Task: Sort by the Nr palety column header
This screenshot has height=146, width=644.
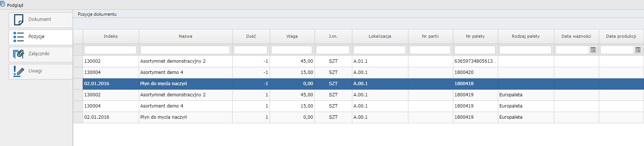Action: click(475, 36)
